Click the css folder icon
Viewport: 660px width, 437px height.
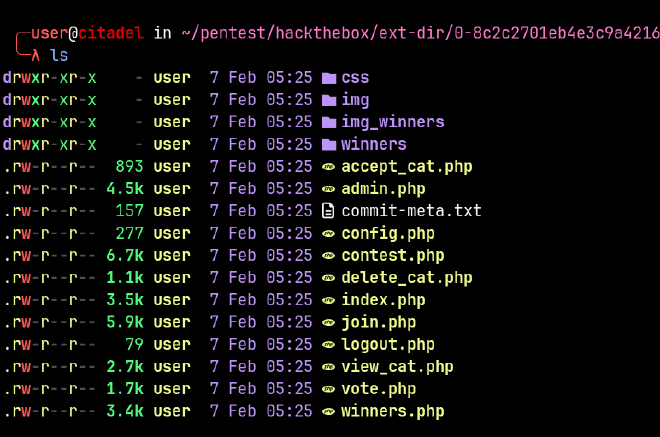click(x=329, y=78)
